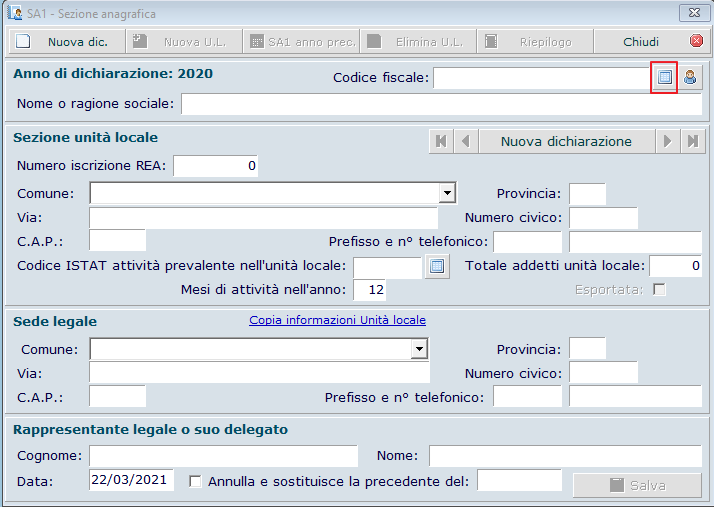Image resolution: width=714 pixels, height=507 pixels.
Task: Click the Nuova dichiarazione button
Action: click(x=566, y=141)
